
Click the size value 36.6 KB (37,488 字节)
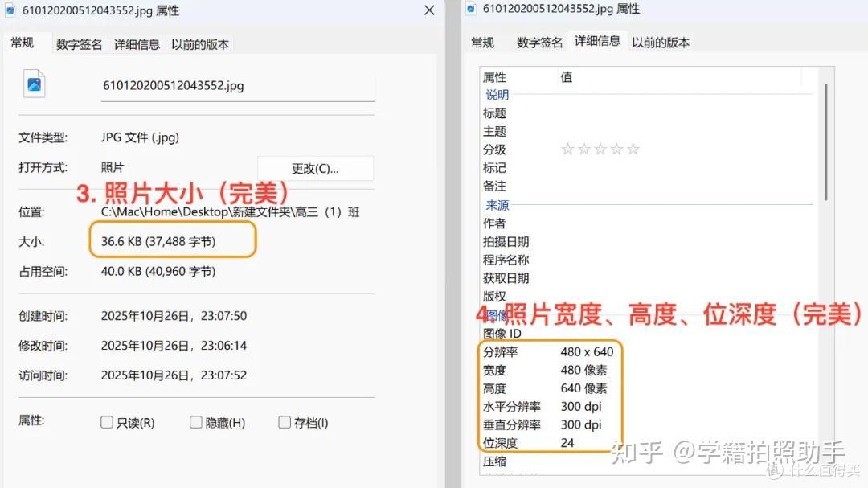158,241
